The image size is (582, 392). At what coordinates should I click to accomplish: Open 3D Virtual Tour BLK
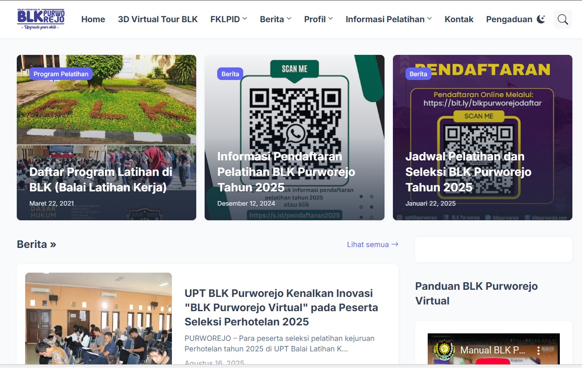tap(158, 19)
